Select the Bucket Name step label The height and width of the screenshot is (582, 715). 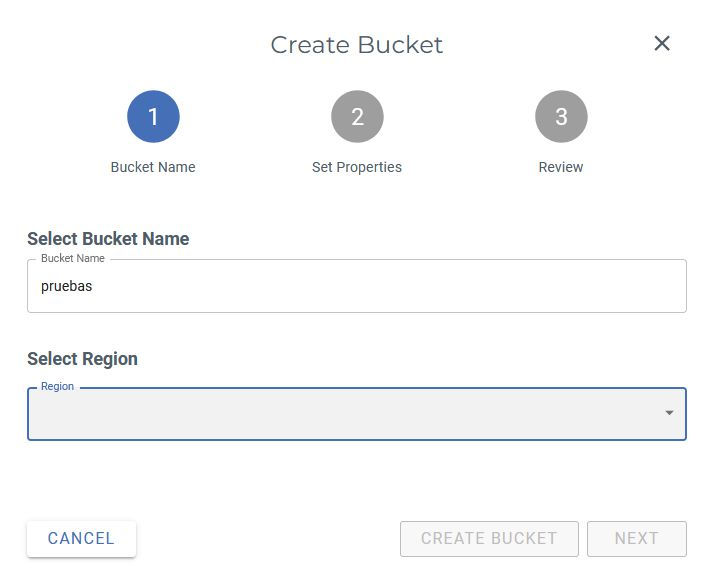tap(153, 167)
